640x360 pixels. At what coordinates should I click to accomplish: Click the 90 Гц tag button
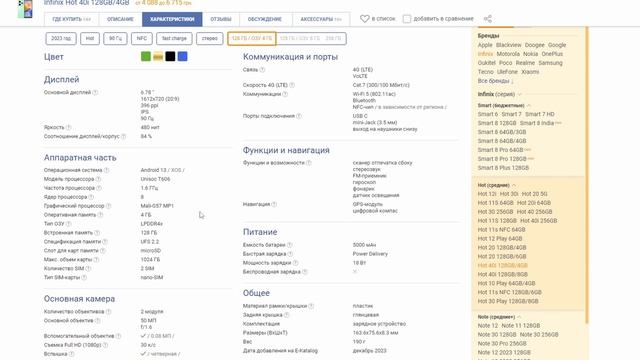pos(116,38)
